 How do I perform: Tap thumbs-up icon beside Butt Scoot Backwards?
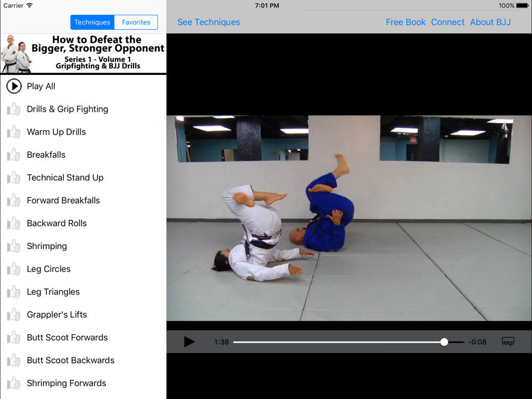pyautogui.click(x=14, y=360)
